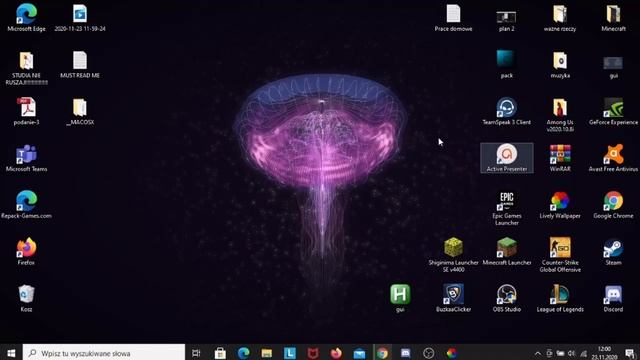Image resolution: width=640 pixels, height=360 pixels.
Task: Switch to Chrome on the taskbar
Action: click(382, 353)
